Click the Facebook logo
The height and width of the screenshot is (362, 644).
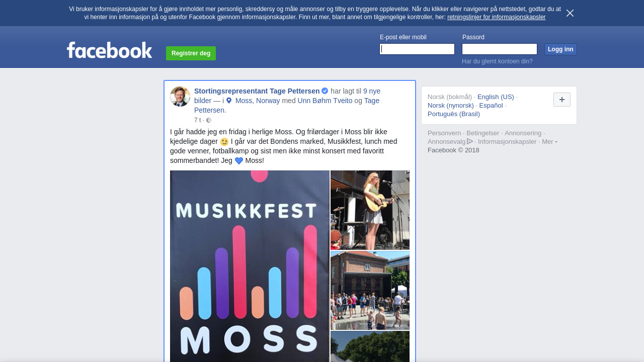pos(110,50)
